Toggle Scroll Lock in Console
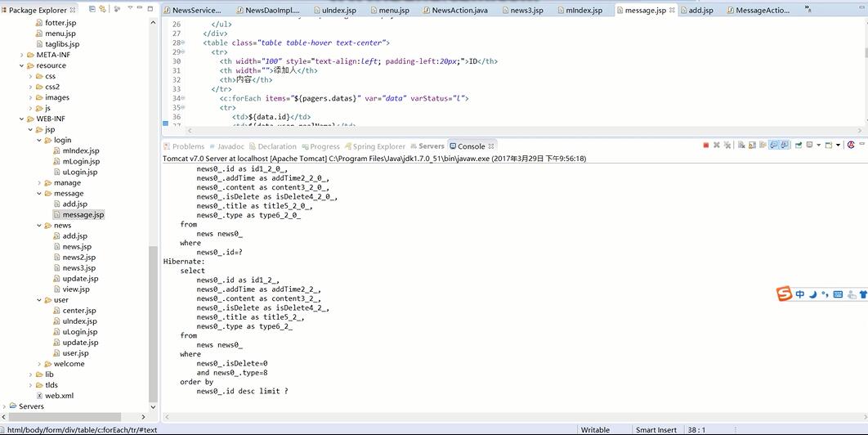Screen dimensions: 868x435 coord(752,146)
